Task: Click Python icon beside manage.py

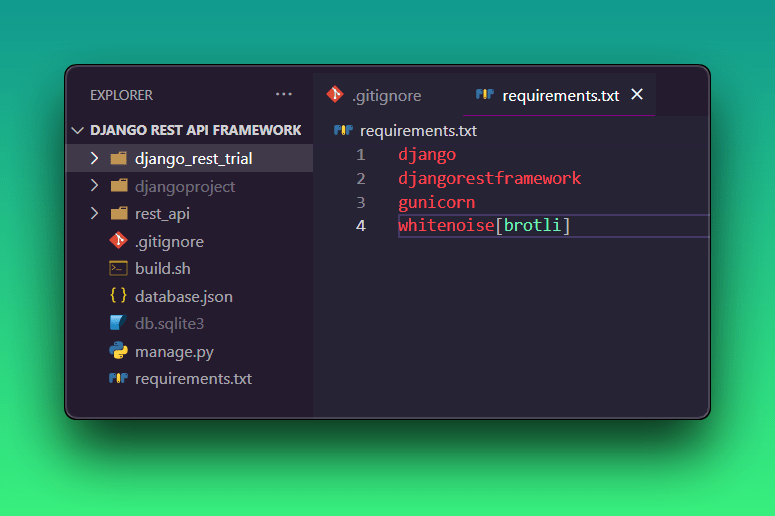Action: [119, 350]
